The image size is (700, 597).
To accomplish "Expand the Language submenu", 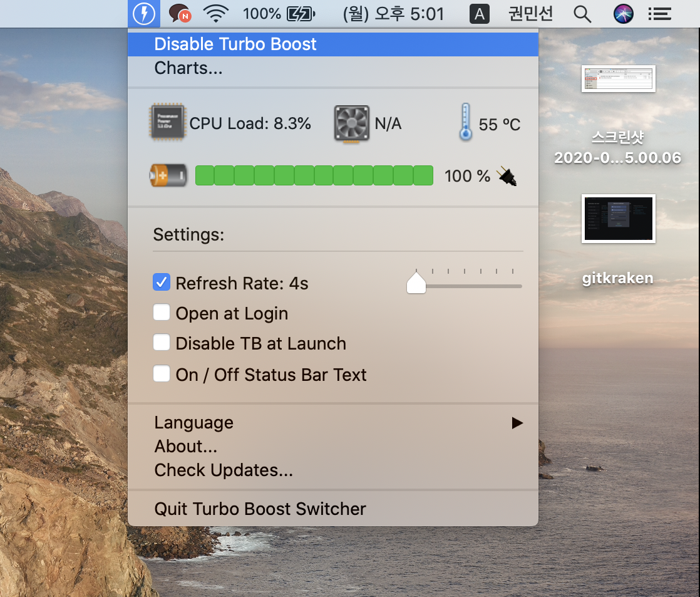I will [x=333, y=423].
